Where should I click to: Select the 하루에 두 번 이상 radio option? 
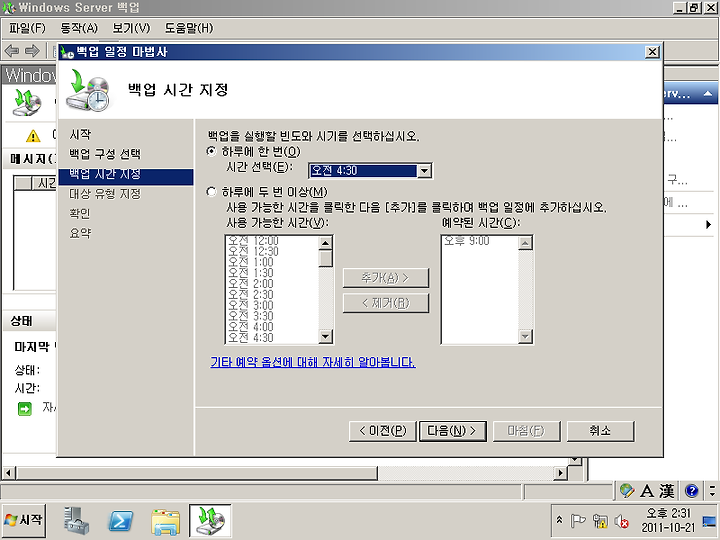click(211, 191)
